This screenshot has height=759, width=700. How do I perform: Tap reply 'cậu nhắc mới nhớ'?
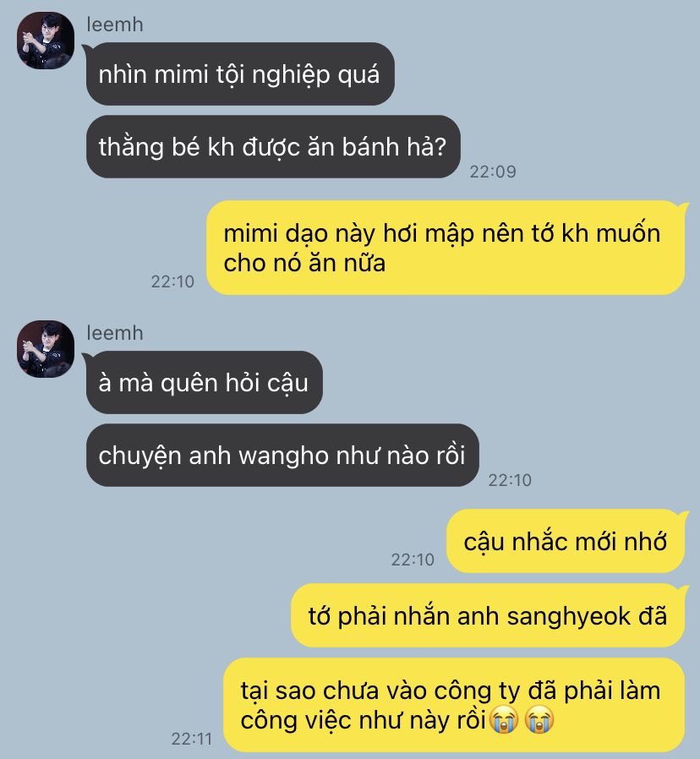click(565, 541)
